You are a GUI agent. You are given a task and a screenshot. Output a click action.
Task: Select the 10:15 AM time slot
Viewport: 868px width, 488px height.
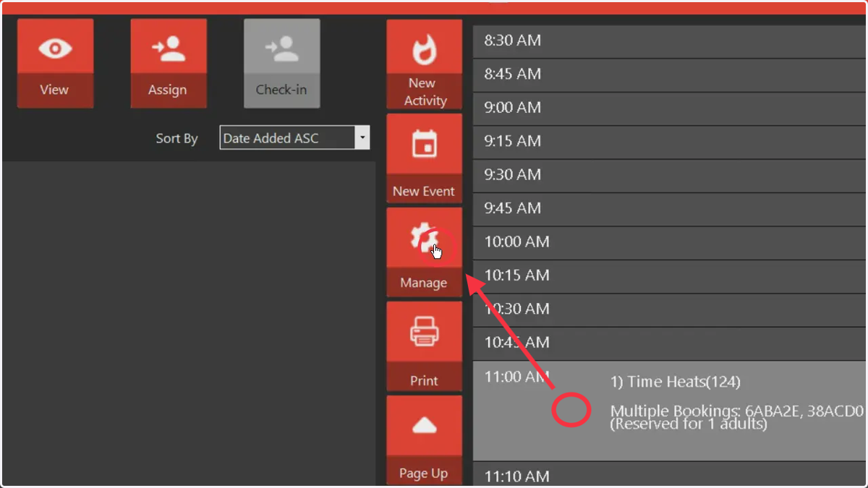[670, 276]
